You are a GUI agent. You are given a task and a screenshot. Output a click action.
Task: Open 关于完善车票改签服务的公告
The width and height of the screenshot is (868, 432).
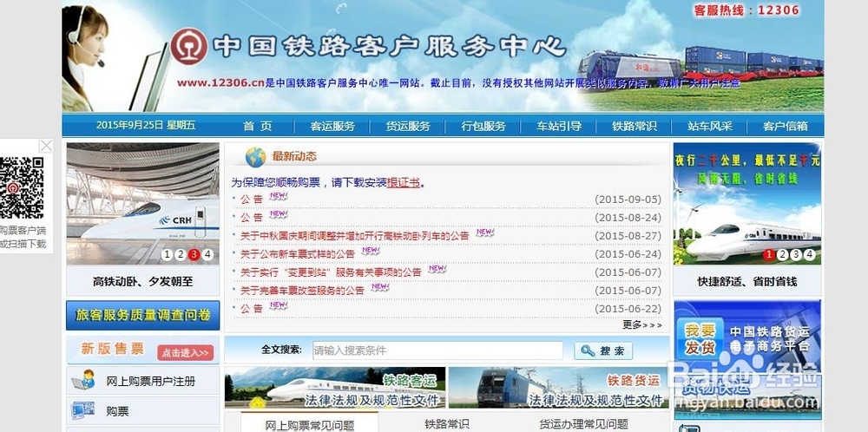[x=302, y=291]
